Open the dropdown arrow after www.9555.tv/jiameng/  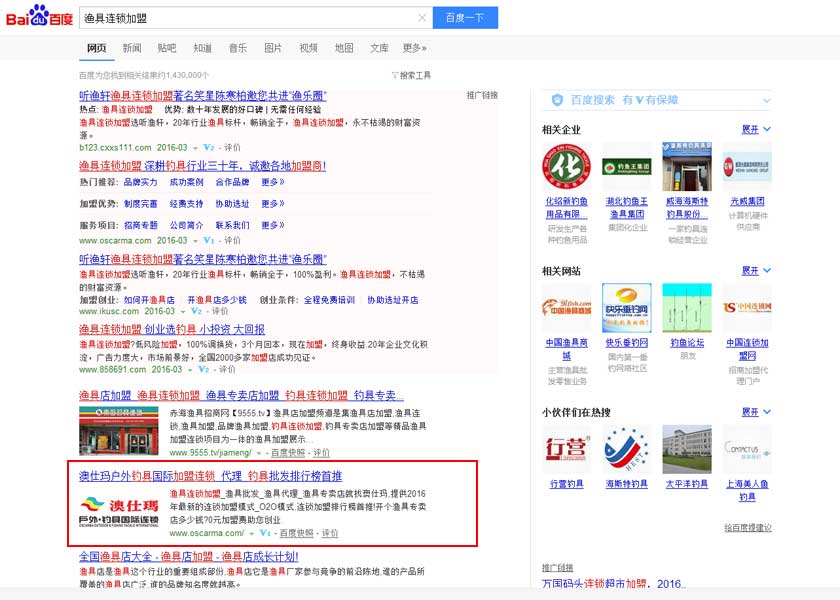(x=259, y=453)
